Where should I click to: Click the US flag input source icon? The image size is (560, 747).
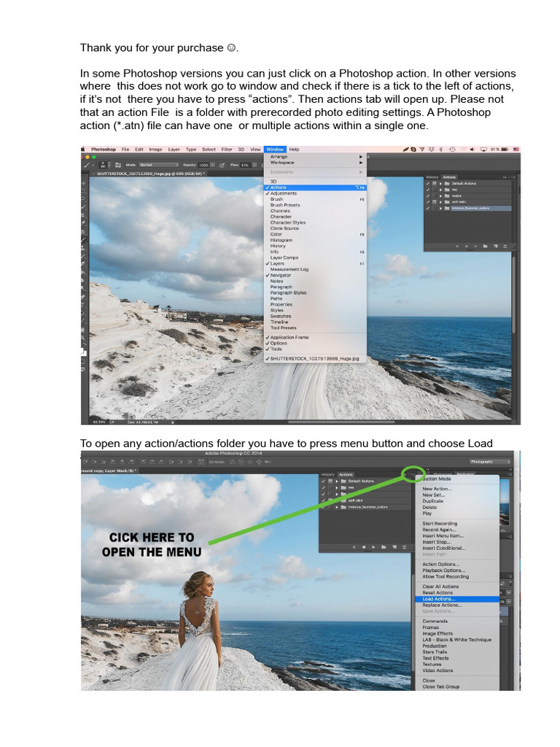pyautogui.click(x=516, y=149)
